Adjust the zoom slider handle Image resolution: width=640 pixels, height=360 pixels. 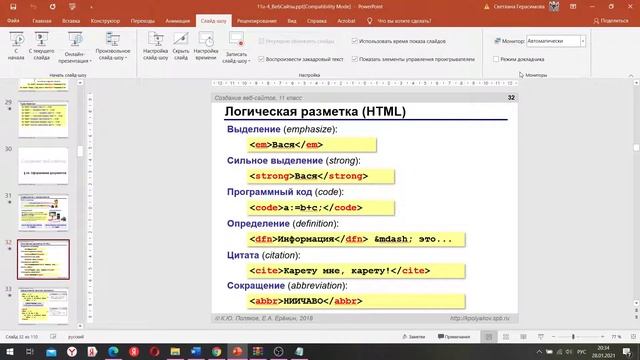pos(573,337)
